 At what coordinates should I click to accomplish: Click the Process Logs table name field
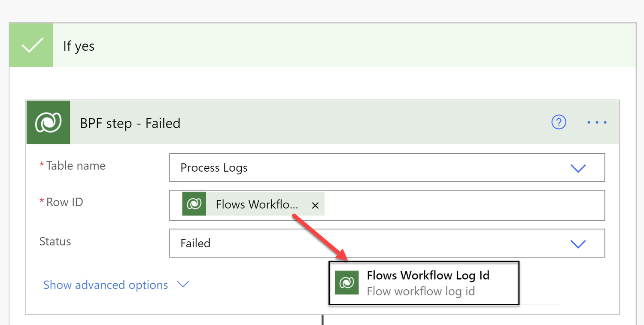[214, 168]
